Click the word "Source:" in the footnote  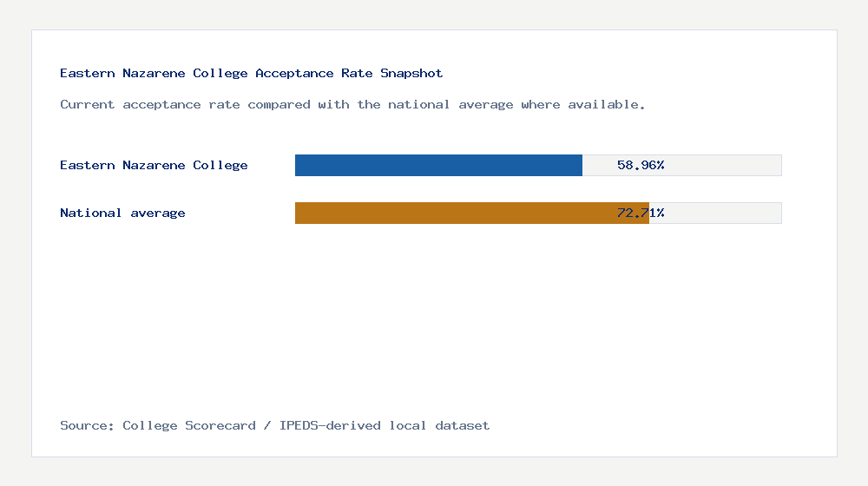88,425
